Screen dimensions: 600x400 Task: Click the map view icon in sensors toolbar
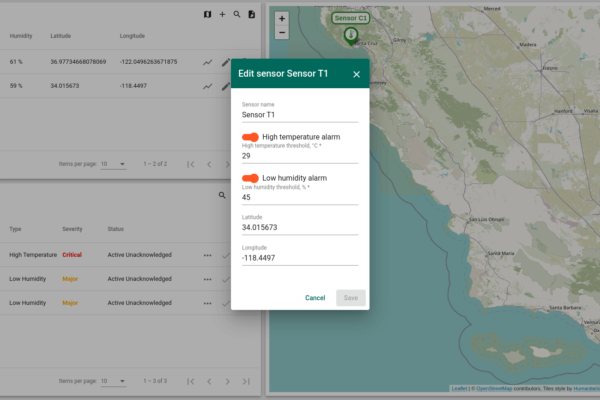pos(207,15)
